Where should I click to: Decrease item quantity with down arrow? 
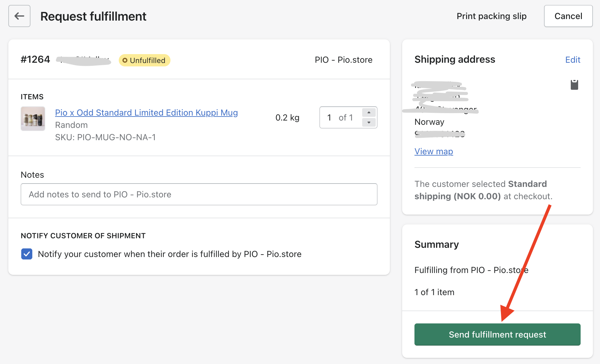click(x=369, y=122)
